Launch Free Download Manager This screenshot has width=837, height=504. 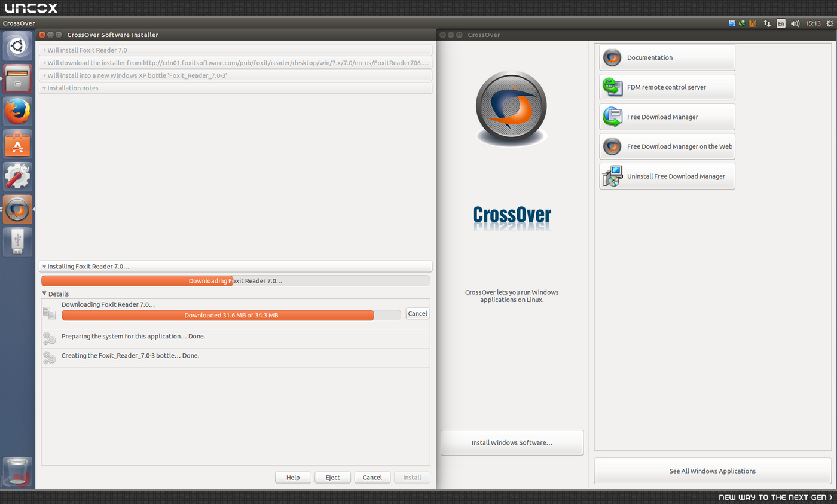point(667,117)
